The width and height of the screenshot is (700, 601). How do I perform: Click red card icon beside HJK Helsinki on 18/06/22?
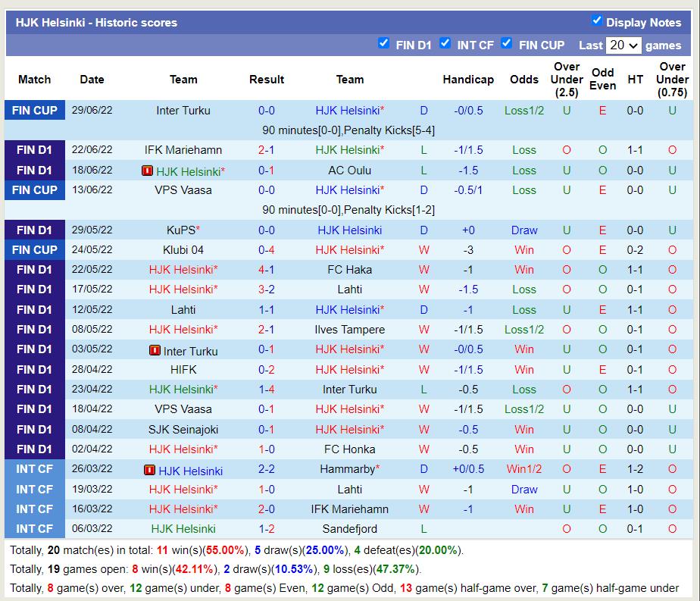pyautogui.click(x=147, y=171)
